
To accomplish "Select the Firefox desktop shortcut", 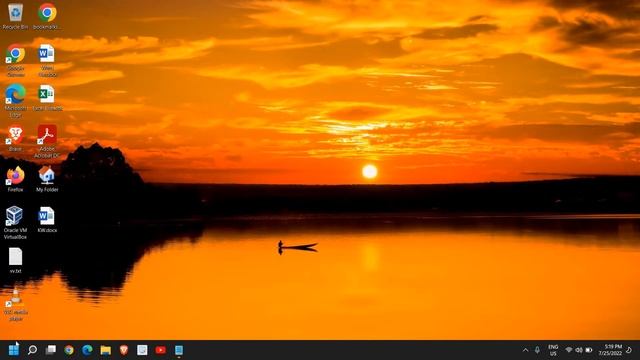I will click(15, 179).
